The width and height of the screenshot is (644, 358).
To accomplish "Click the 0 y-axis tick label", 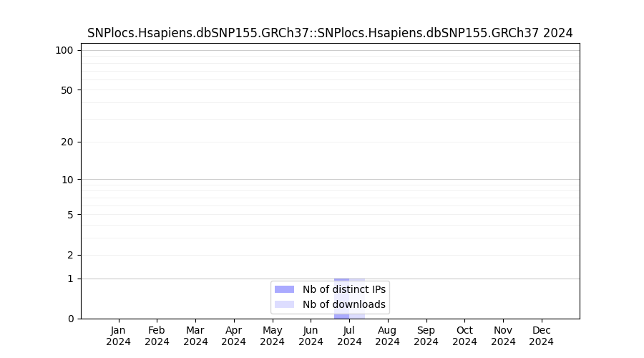I will pyautogui.click(x=70, y=319).
